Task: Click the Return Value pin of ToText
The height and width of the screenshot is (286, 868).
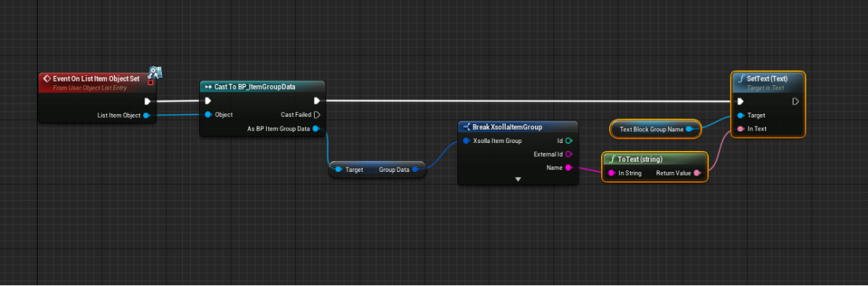Action: click(697, 173)
